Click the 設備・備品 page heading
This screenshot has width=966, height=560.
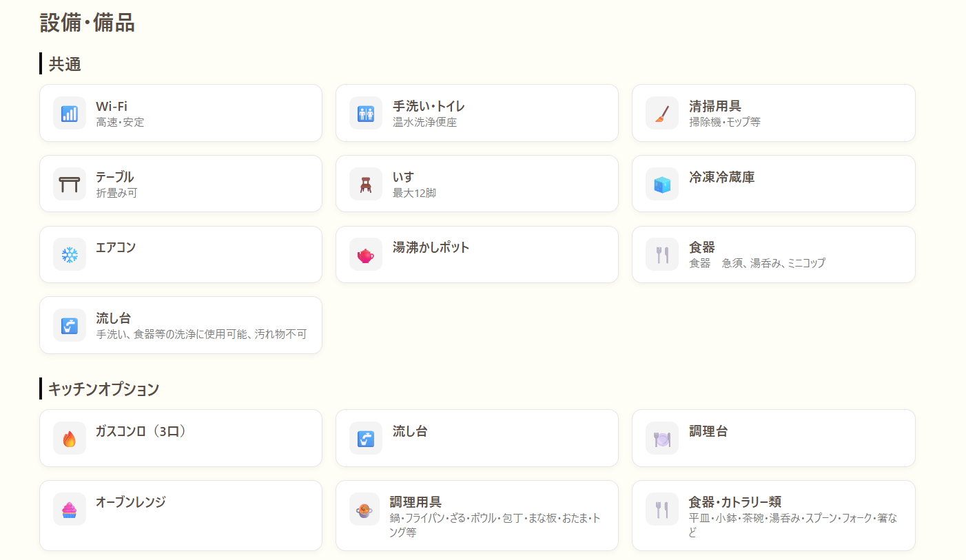tap(88, 23)
